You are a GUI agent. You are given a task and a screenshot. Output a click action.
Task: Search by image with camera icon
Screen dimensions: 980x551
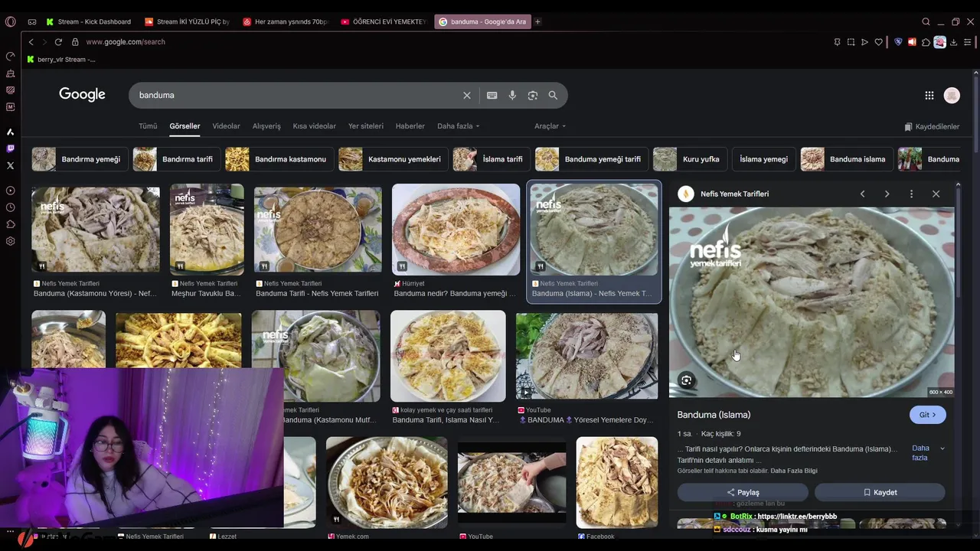click(533, 95)
